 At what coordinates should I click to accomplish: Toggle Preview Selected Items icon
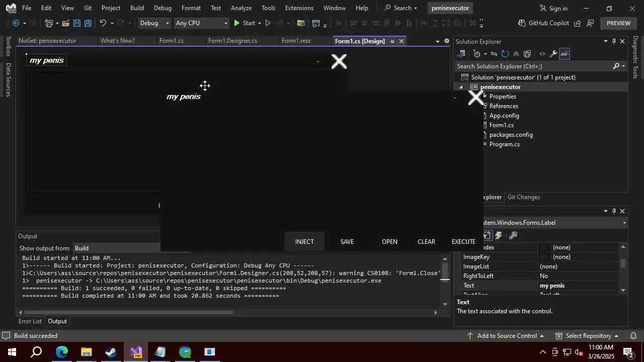point(565,54)
